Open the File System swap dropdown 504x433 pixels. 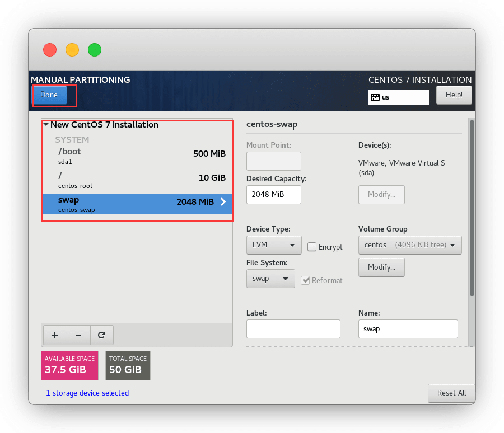pyautogui.click(x=270, y=279)
